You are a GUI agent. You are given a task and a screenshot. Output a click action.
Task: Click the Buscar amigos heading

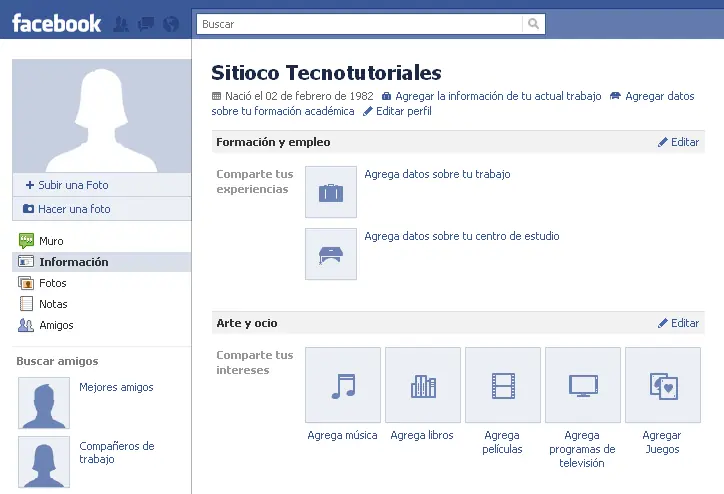pos(57,361)
